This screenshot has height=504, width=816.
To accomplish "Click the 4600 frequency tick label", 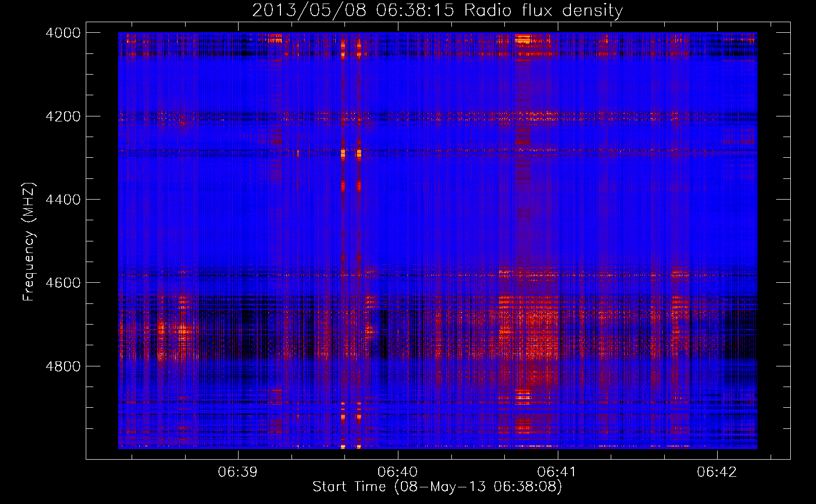I will [63, 283].
